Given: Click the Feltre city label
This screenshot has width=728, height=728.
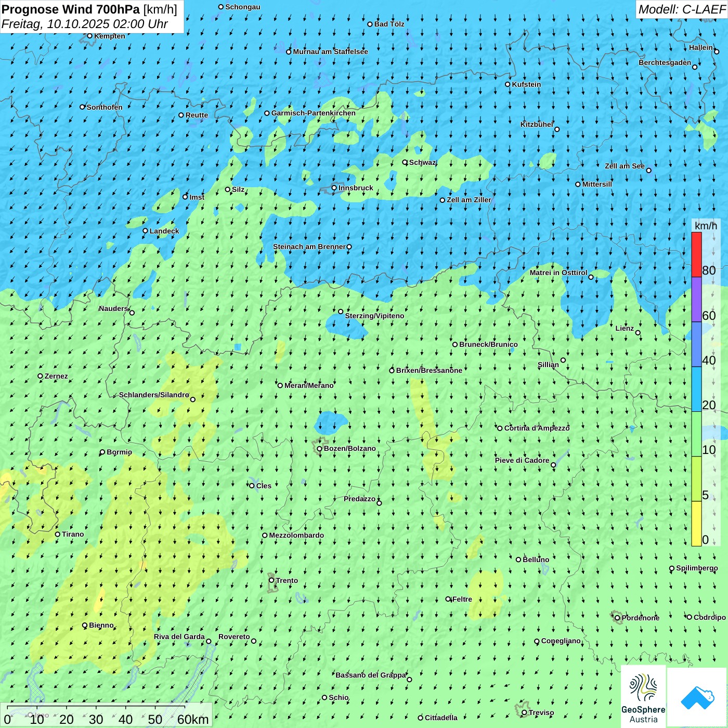Looking at the screenshot, I should pyautogui.click(x=462, y=599).
